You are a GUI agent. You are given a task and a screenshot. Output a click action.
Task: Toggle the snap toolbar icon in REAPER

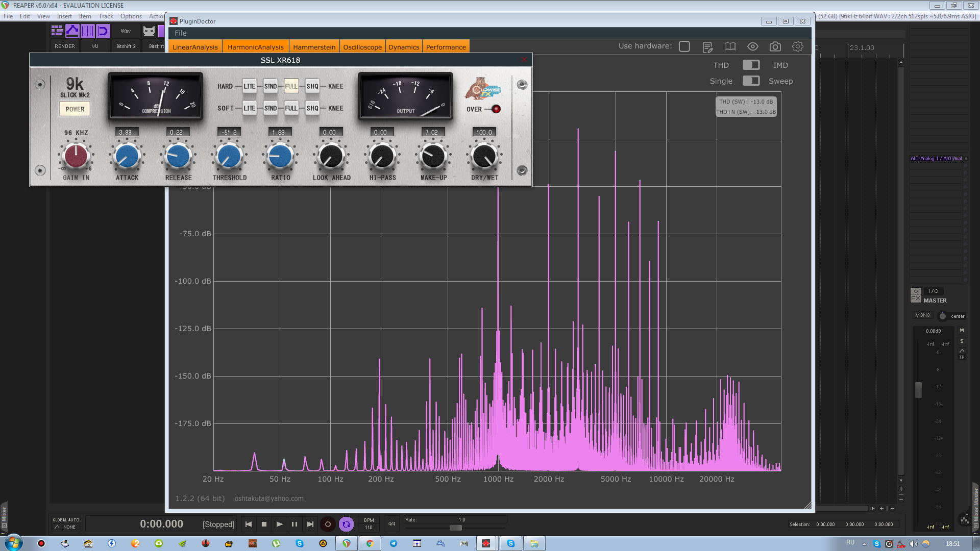103,31
